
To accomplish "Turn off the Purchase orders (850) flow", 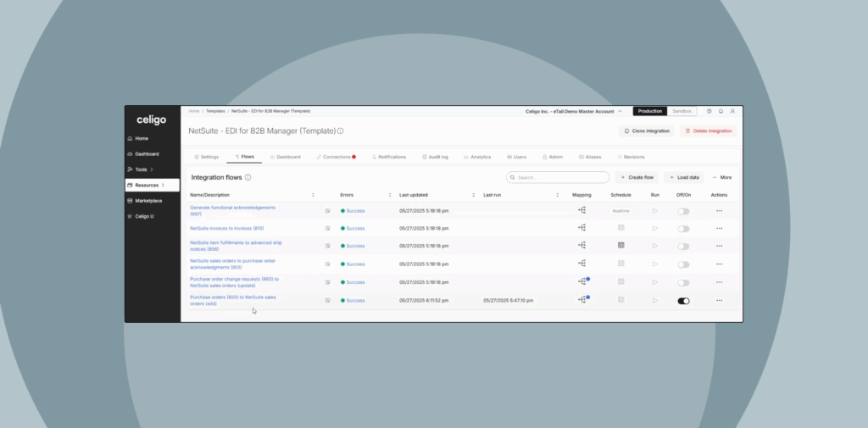I will 683,301.
